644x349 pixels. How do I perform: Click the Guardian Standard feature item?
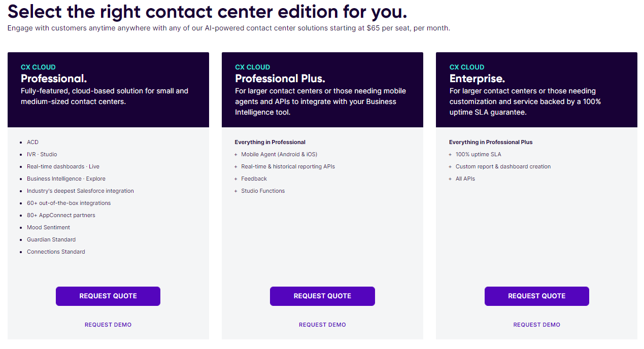click(51, 239)
